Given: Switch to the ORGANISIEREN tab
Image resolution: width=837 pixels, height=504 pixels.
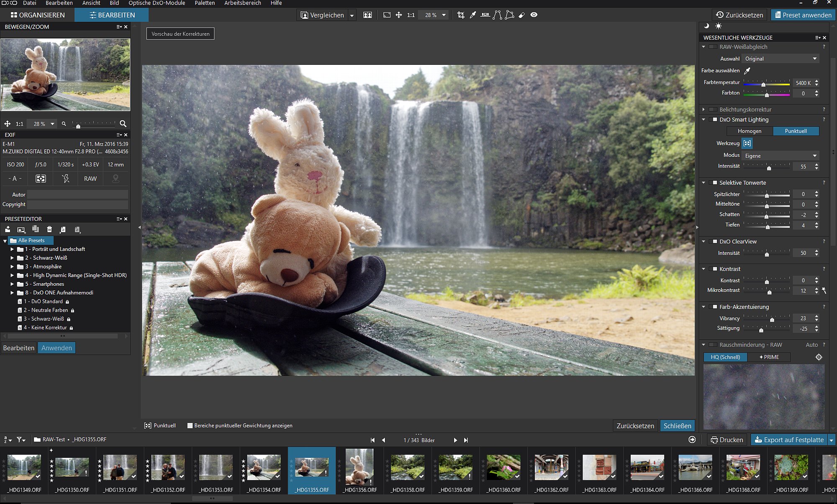Looking at the screenshot, I should 38,15.
